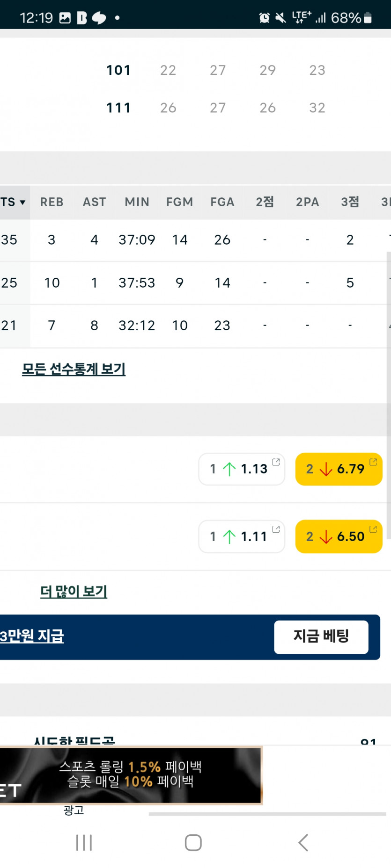Open external link icon on 6.79 odds
This screenshot has width=391, height=868.
click(373, 462)
